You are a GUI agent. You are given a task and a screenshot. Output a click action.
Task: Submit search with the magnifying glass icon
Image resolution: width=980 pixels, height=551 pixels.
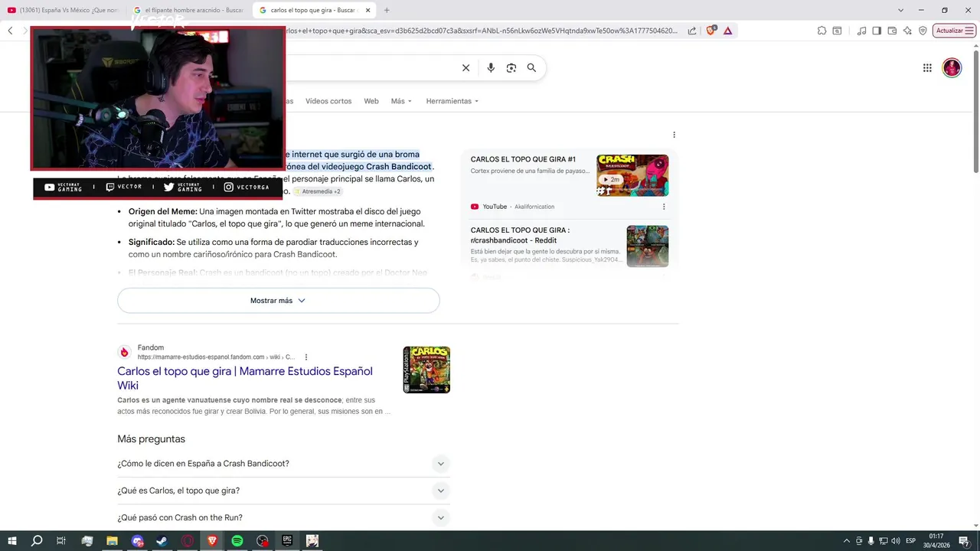click(x=531, y=68)
